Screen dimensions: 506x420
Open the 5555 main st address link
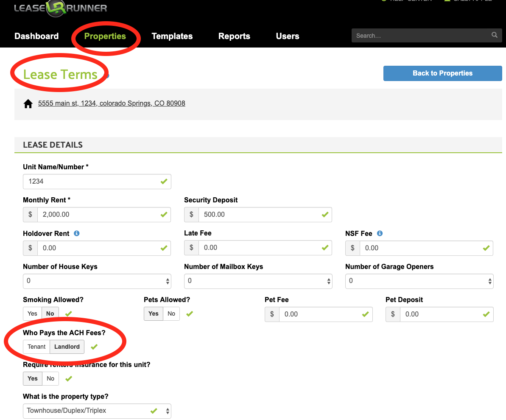click(112, 103)
